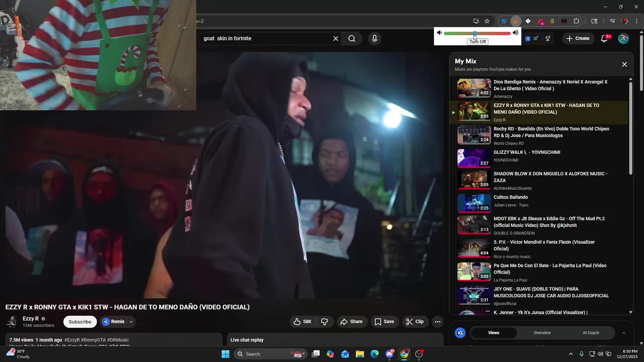Switch to the Views tab

(494, 333)
